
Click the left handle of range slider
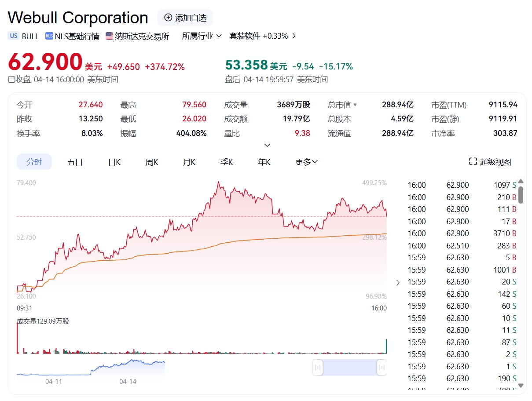tap(318, 367)
